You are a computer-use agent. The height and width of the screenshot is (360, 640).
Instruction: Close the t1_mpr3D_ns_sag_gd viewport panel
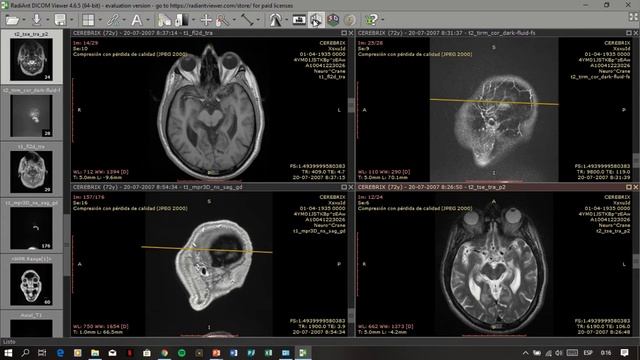(x=351, y=187)
